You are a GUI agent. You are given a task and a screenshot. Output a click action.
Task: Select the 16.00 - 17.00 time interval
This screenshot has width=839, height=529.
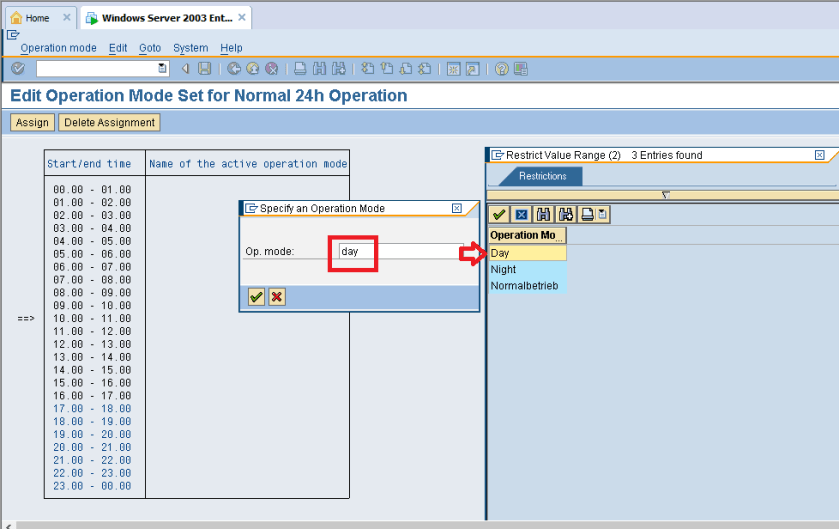pyautogui.click(x=92, y=396)
